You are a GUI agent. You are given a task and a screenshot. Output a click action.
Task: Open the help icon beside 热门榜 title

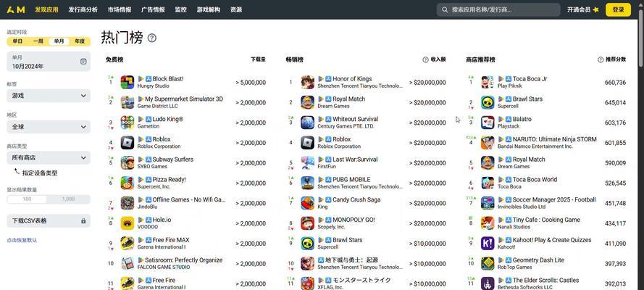tap(152, 38)
